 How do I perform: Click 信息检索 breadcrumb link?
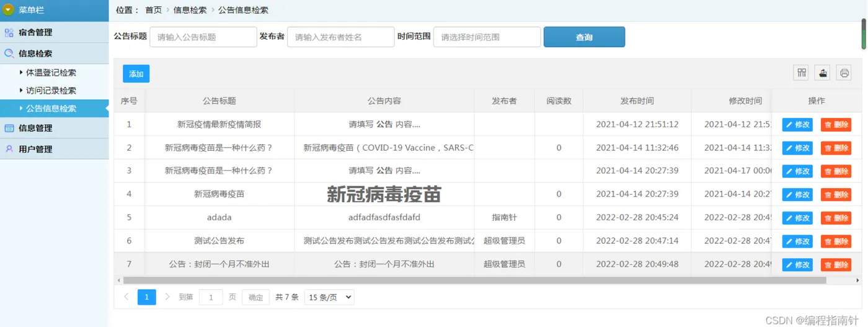190,10
